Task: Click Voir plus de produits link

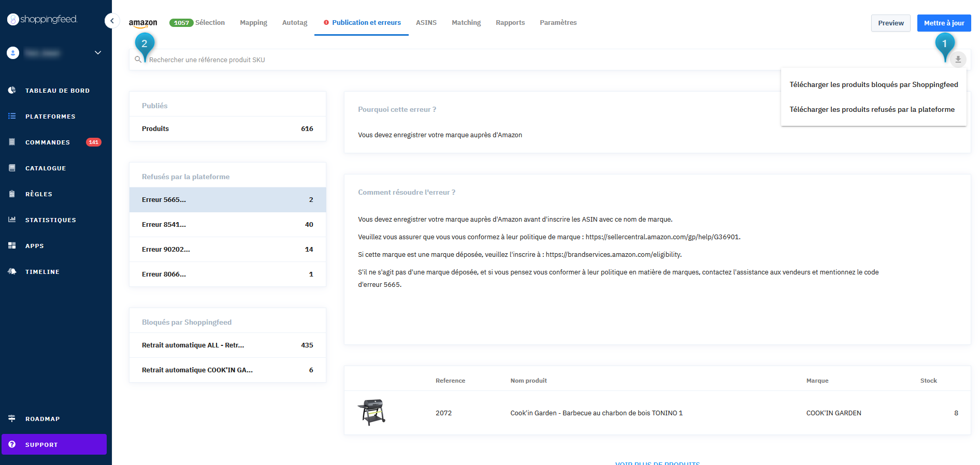Action: click(657, 462)
